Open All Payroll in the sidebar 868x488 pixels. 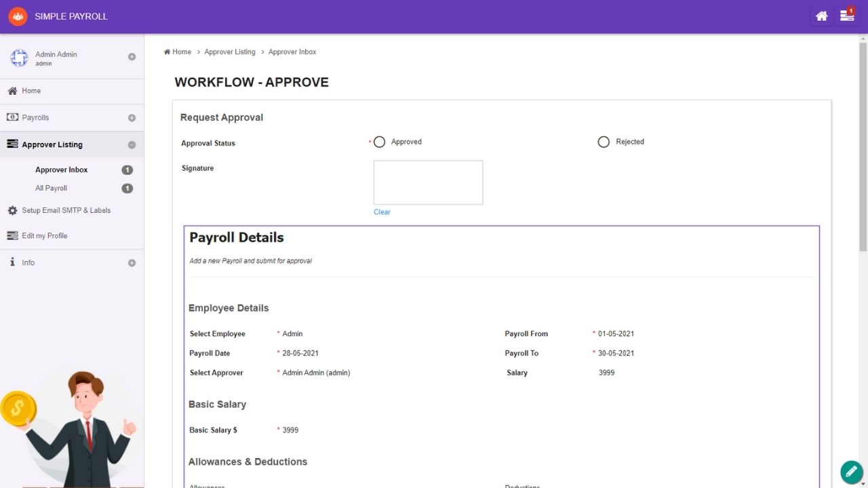(x=52, y=188)
